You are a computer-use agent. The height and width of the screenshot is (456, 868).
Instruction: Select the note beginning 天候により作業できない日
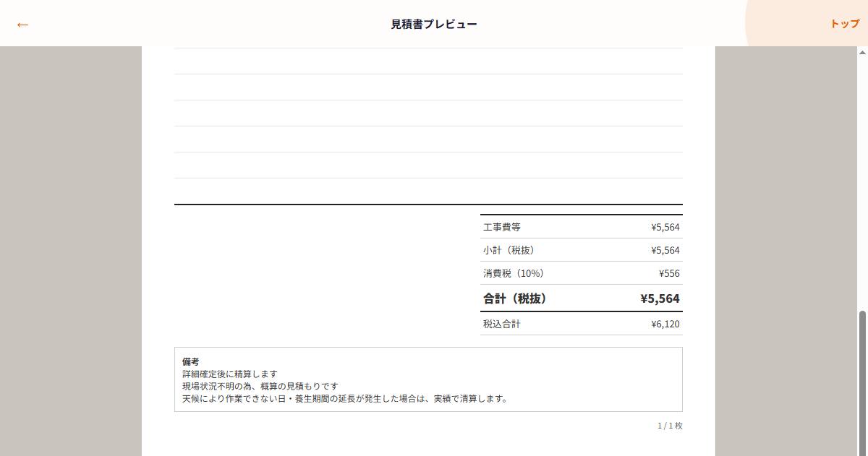pos(345,398)
